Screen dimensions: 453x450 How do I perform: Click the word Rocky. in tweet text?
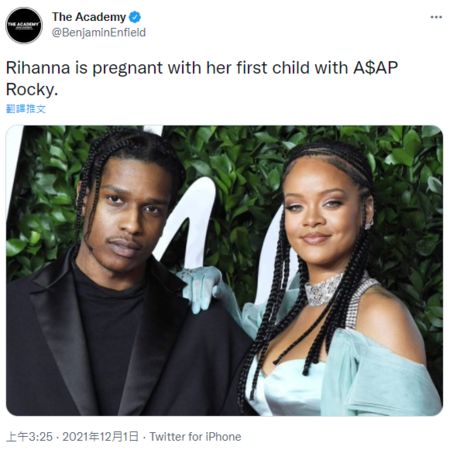tap(32, 89)
